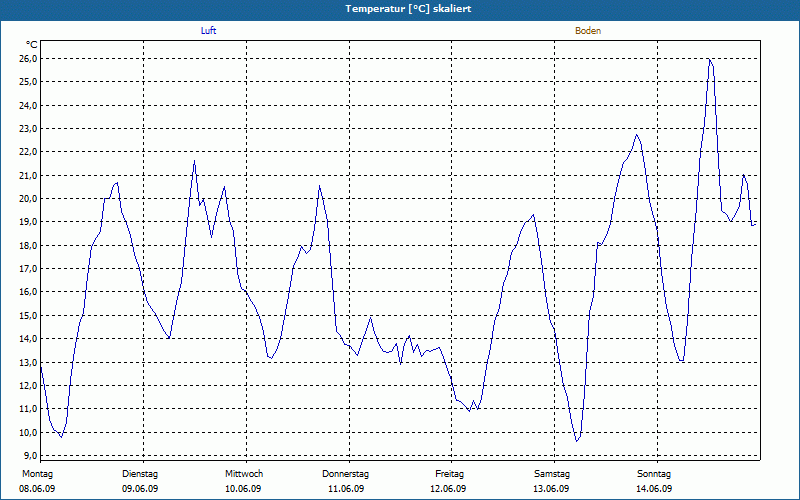800x500 pixels.
Task: Click the '12,0' y-axis value
Action: point(28,386)
